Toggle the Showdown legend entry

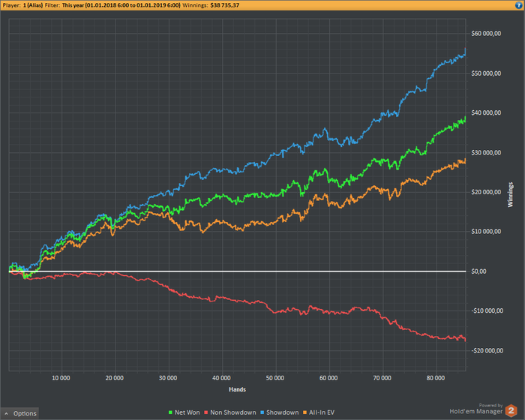coord(279,412)
